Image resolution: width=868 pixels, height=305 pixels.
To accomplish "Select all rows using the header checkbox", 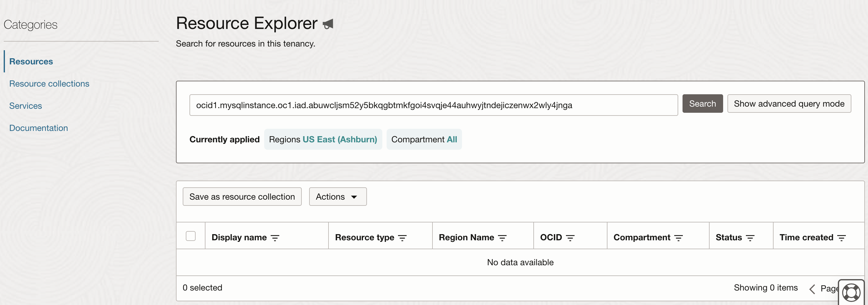I will click(x=191, y=236).
